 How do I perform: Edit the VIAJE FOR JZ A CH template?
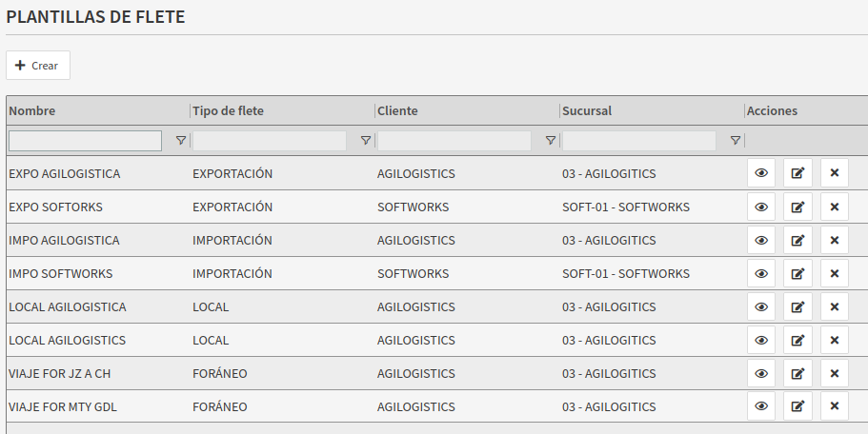[x=797, y=373]
